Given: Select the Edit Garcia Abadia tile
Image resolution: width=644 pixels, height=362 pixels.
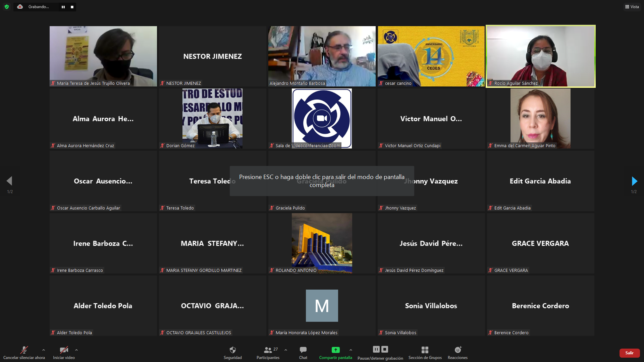Looking at the screenshot, I should [x=541, y=181].
